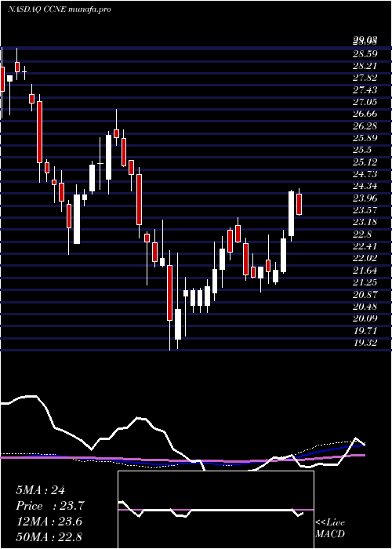Click the 21.64 price axis label
Screen dimensions: 392x549
(x=365, y=271)
